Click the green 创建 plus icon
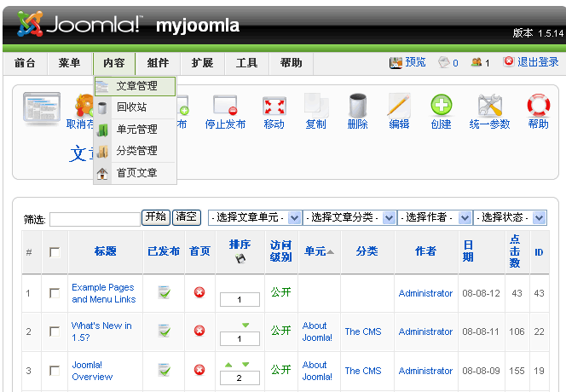Viewport: 566px width, 392px height. (441, 105)
